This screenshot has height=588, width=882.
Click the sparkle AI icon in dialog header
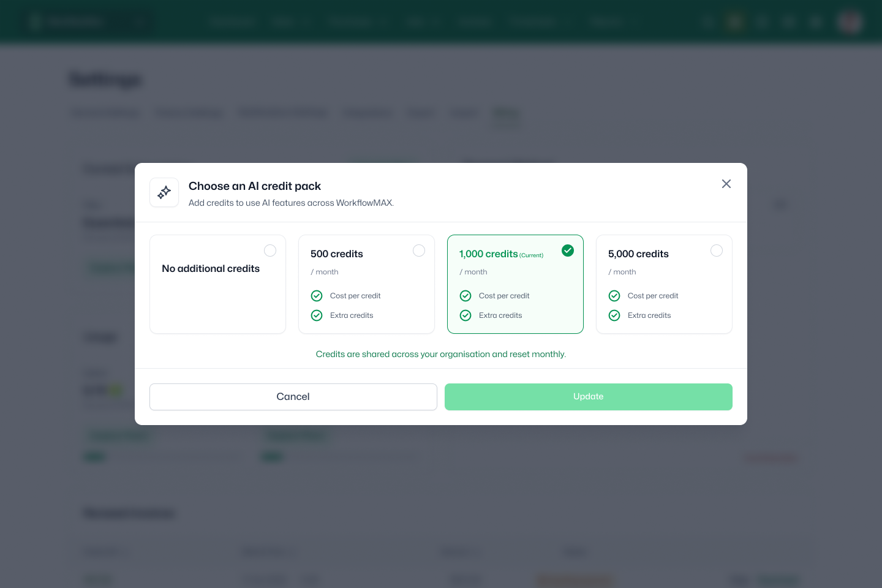point(164,192)
